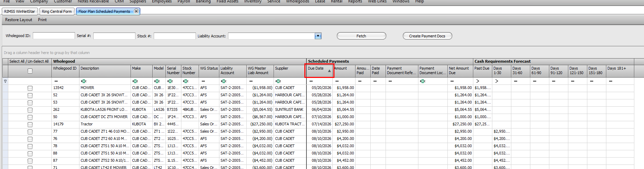
Task: Sort by the Description column header
Action: pos(105,71)
